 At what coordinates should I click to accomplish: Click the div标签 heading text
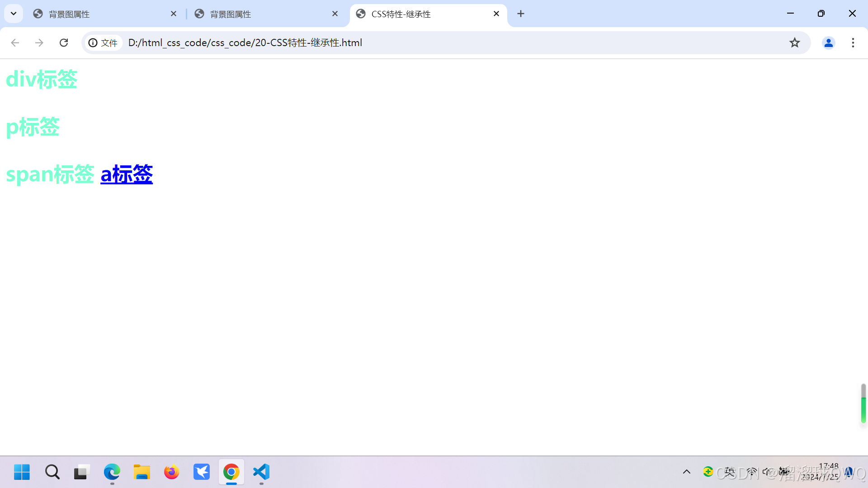coord(42,80)
